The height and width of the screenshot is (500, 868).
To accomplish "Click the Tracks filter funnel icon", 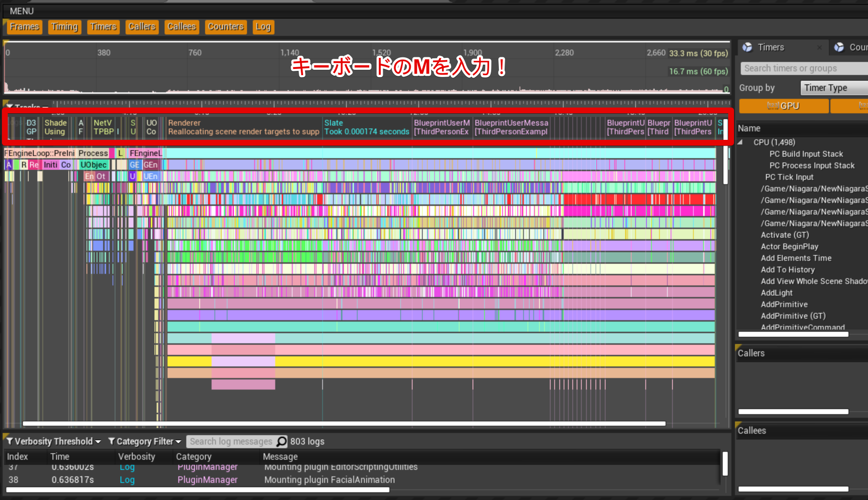I will [9, 107].
